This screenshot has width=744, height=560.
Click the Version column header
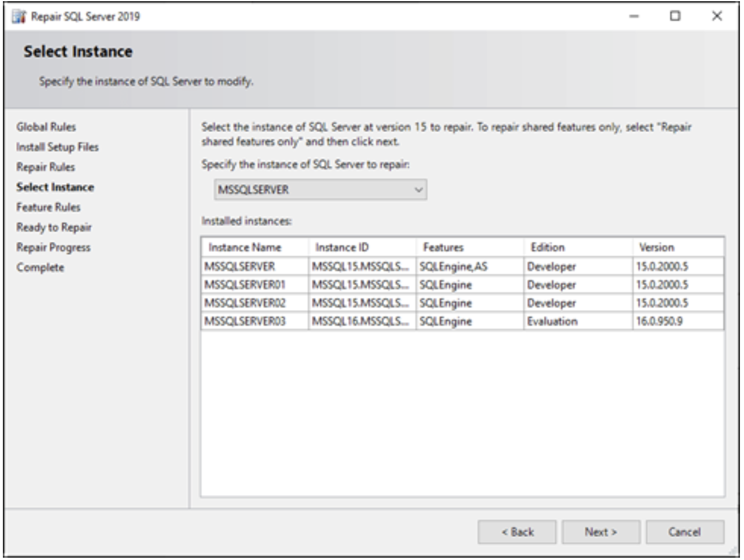click(678, 248)
